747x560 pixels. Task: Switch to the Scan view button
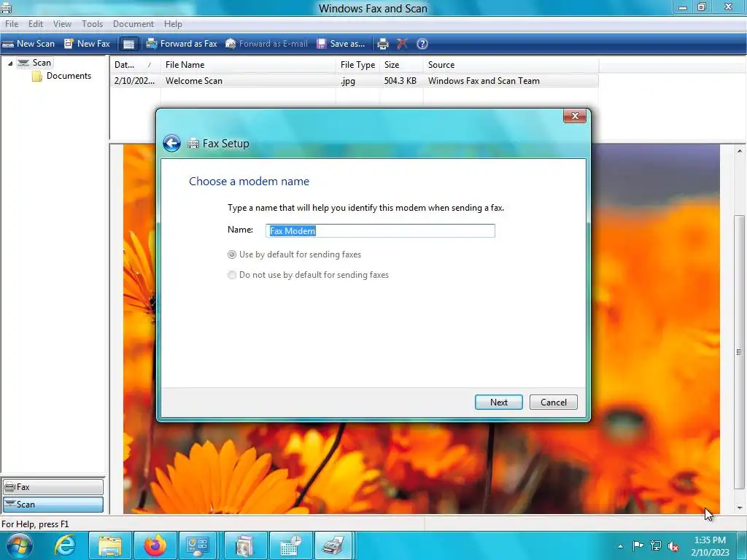point(53,505)
